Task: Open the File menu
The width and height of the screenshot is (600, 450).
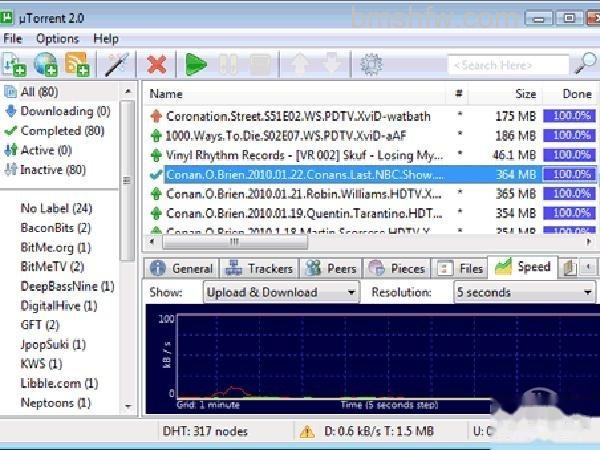Action: pos(12,39)
